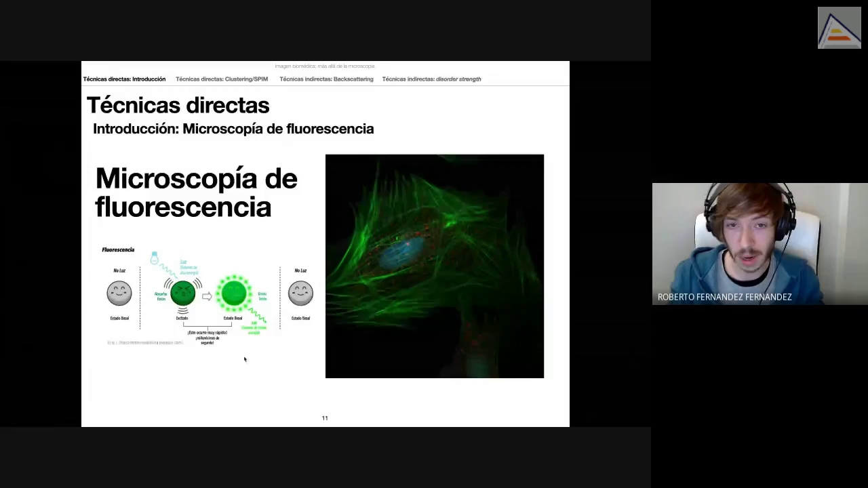Click the right gray smiley face icon
Viewport: 868px width, 488px height.
click(300, 293)
